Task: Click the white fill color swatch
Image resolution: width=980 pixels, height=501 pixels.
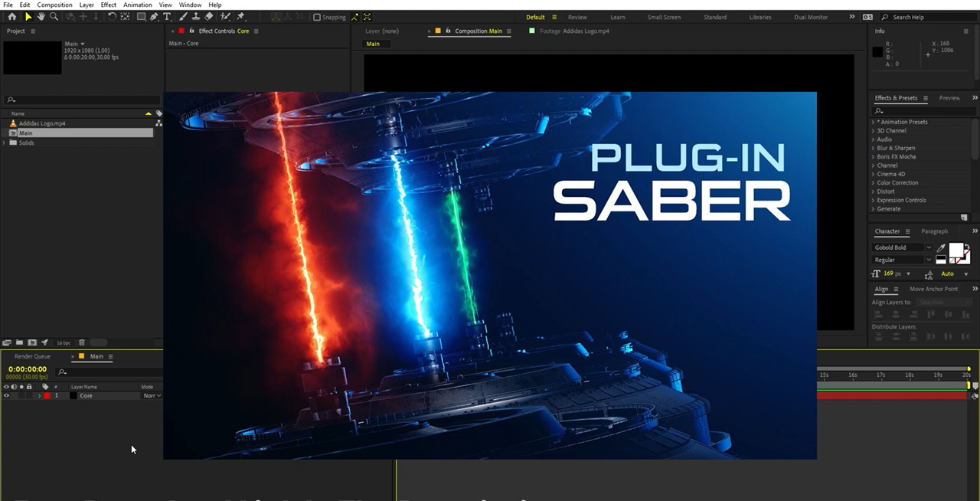Action: pos(956,250)
